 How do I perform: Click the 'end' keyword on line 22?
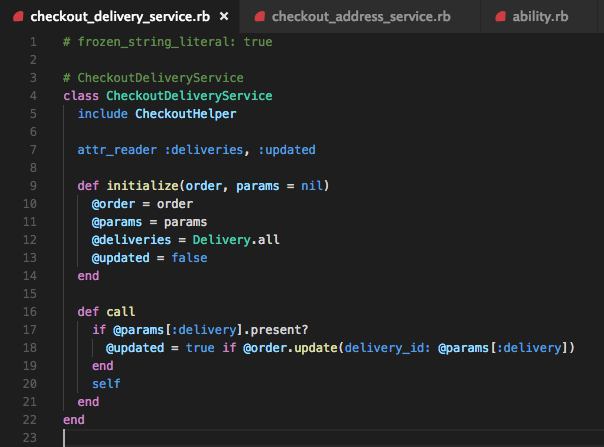74,420
